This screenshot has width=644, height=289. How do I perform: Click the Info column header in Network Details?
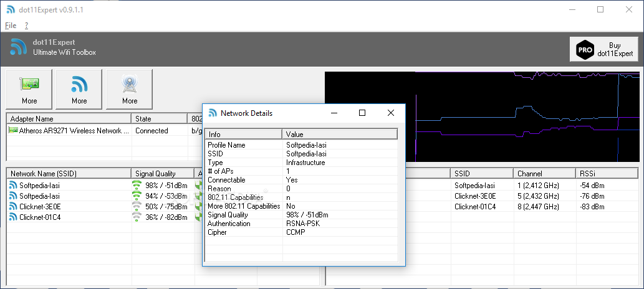244,135
